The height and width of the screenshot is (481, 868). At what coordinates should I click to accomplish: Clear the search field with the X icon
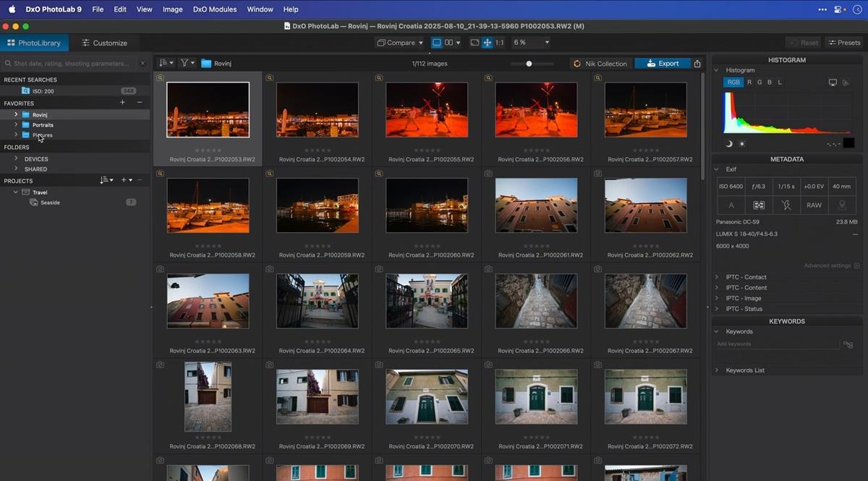142,64
